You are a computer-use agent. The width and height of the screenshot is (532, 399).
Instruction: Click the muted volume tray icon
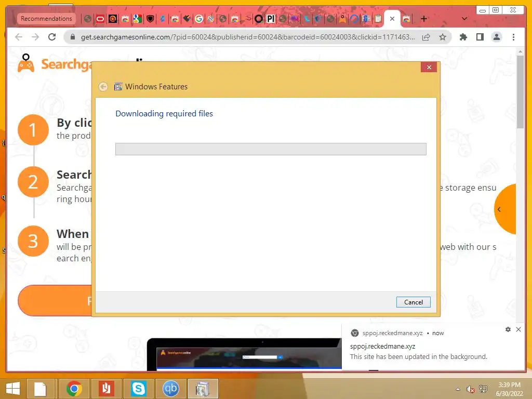470,389
